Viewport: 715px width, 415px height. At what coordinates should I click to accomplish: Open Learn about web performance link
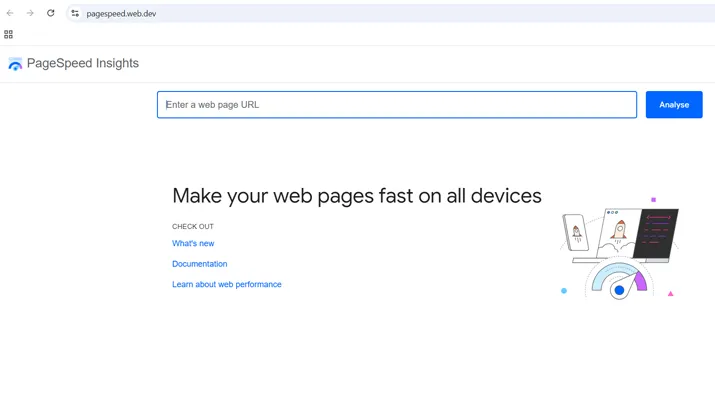pyautogui.click(x=227, y=285)
